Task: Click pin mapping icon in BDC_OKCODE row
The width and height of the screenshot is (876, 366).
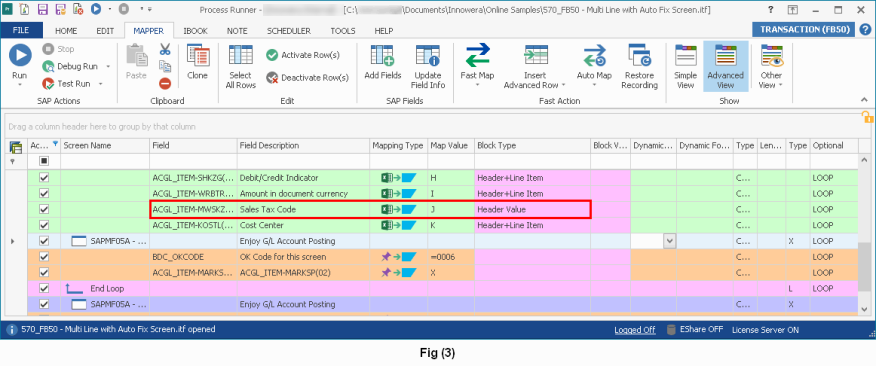Action: [398, 257]
